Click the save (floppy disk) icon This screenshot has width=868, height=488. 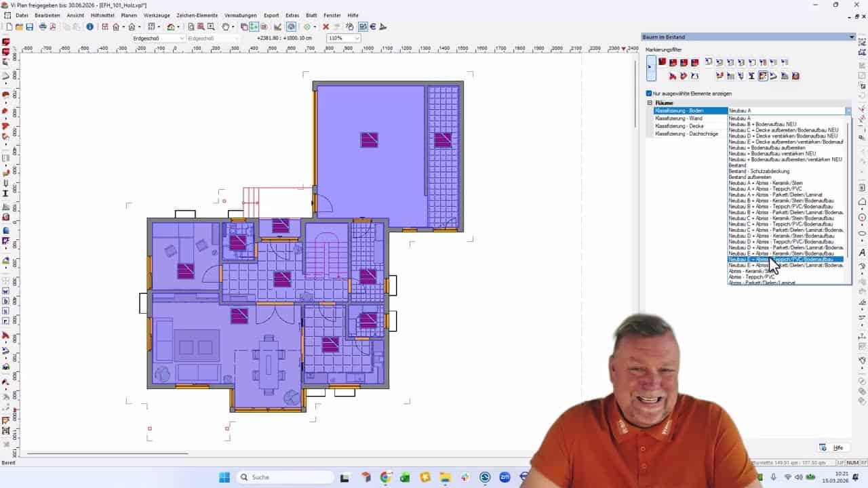pos(29,27)
